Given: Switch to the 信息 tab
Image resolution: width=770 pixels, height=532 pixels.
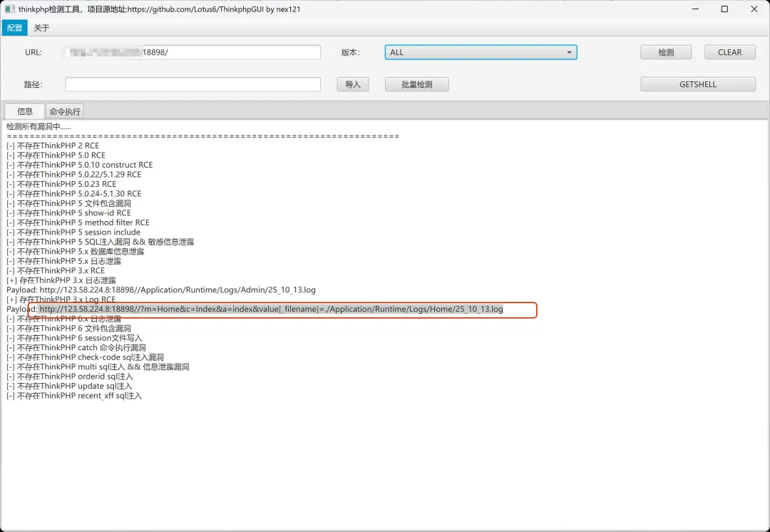Looking at the screenshot, I should click(24, 111).
